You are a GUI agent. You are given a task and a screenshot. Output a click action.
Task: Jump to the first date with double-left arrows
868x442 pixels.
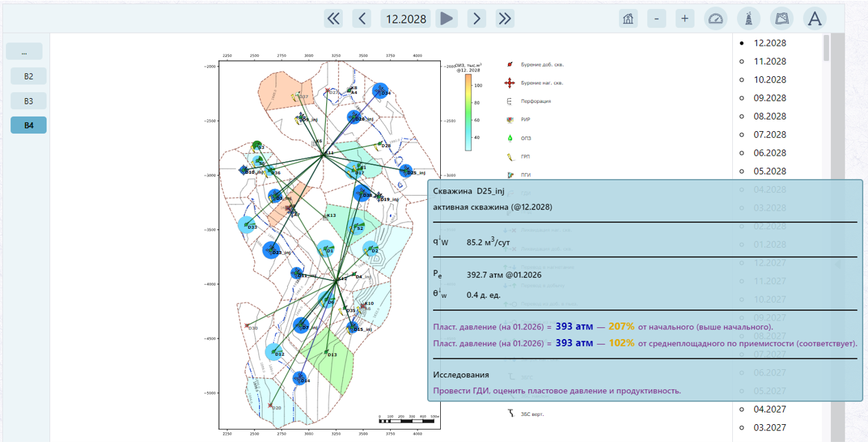333,19
